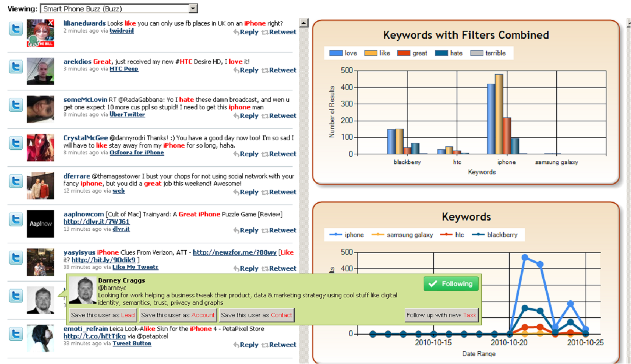Reply to aaplnowcom tweet
This screenshot has width=631, height=364.
(246, 231)
